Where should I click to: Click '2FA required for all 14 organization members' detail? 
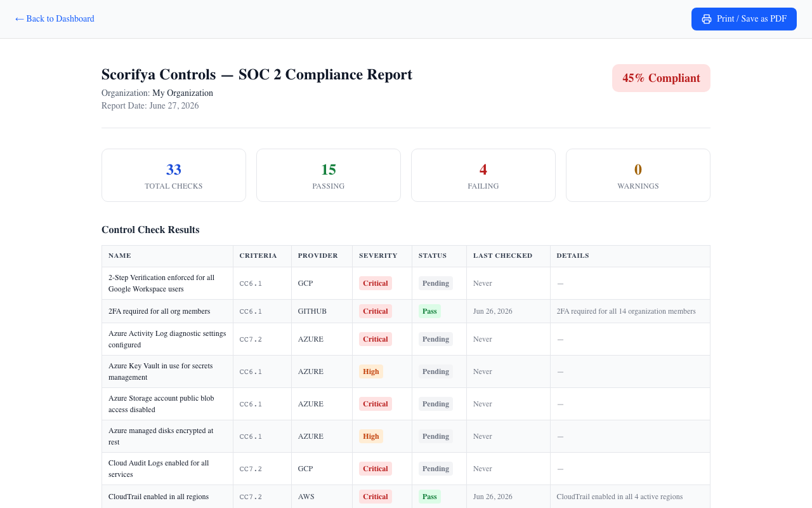tap(626, 311)
